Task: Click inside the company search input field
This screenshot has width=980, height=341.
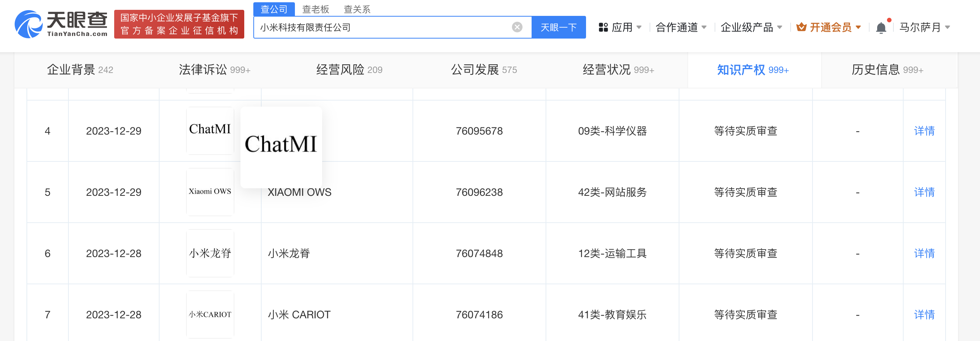Action: pos(380,26)
